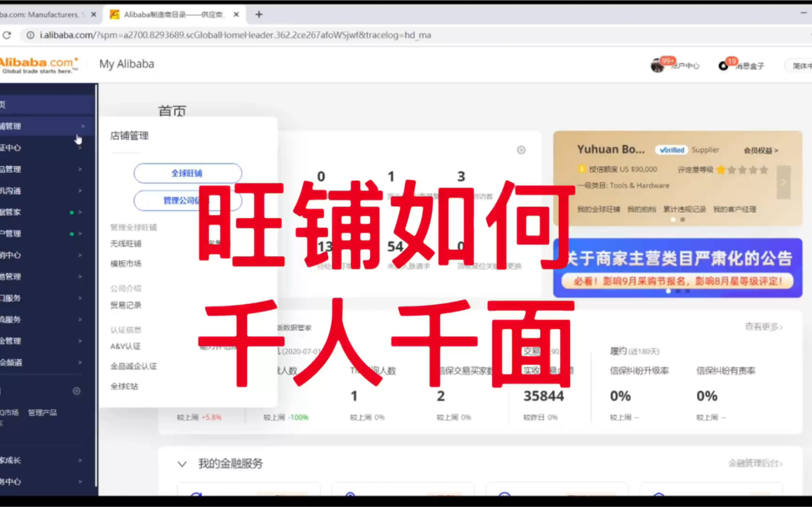812x507 pixels.
Task: Click the 全球旺铺 button in flyout
Action: point(188,173)
